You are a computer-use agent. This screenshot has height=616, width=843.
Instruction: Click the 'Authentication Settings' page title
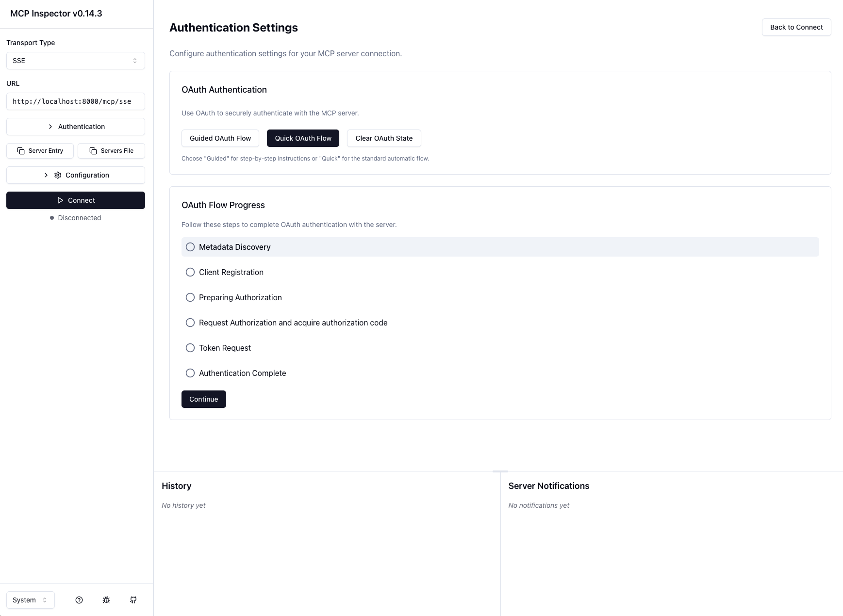coord(233,28)
